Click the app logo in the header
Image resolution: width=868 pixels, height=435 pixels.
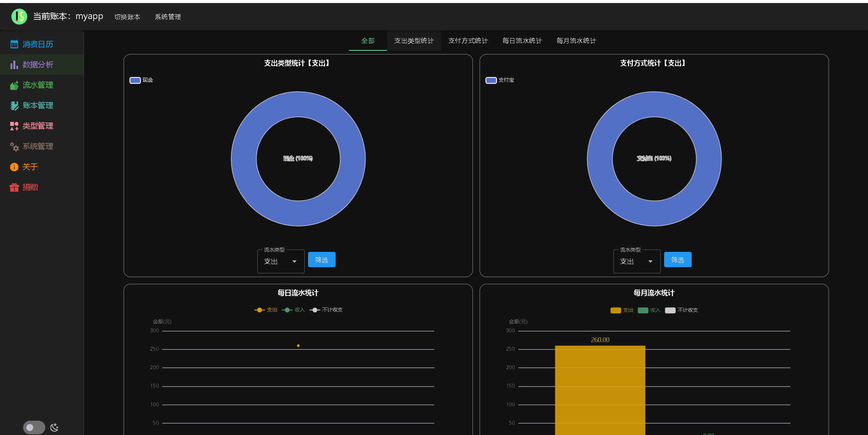point(19,16)
